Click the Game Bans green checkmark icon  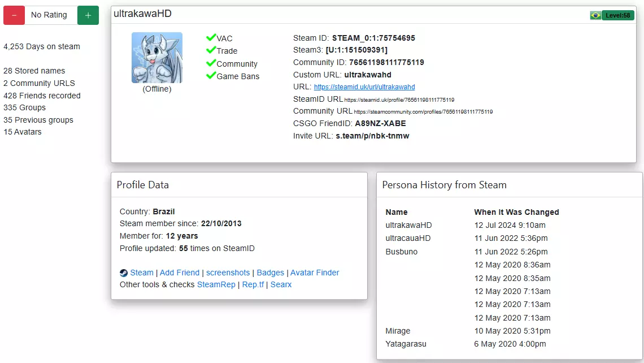coord(211,76)
